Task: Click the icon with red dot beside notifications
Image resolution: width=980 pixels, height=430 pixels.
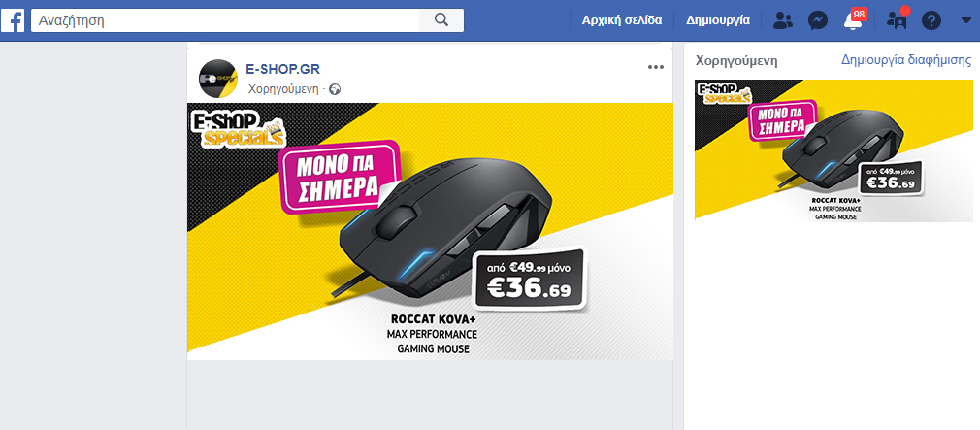Action: pos(898,19)
